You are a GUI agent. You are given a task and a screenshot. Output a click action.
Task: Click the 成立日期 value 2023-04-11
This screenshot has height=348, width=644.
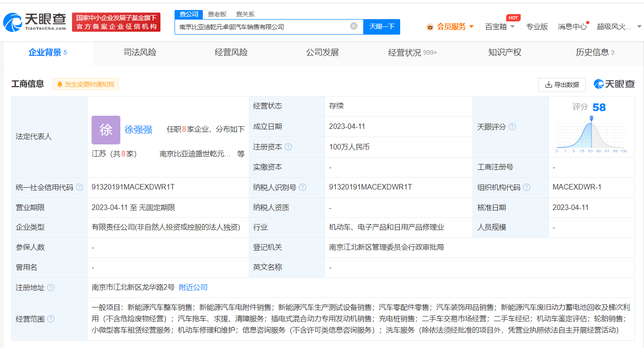pyautogui.click(x=347, y=127)
